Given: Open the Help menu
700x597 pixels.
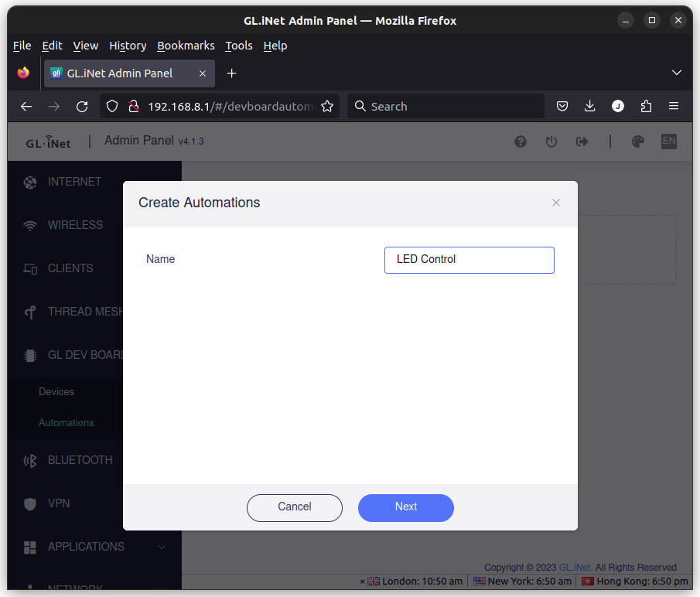Looking at the screenshot, I should 275,46.
